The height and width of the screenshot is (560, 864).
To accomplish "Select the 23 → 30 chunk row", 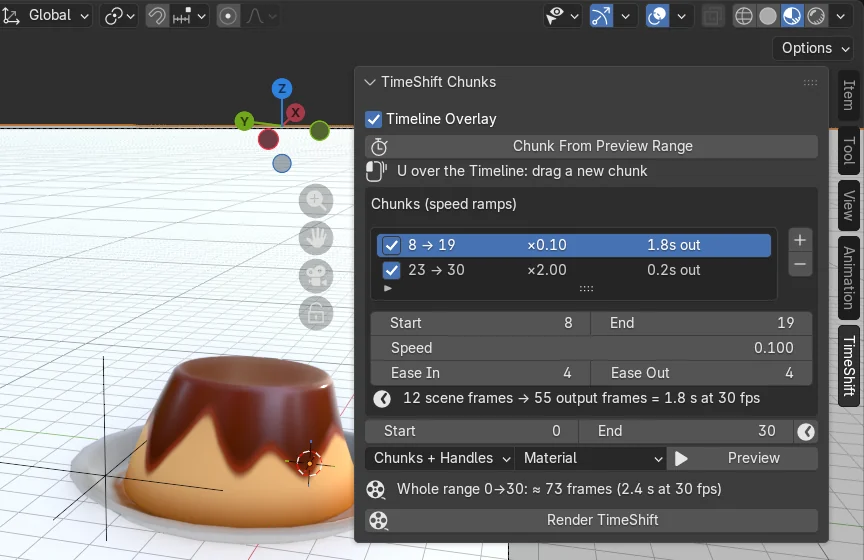I will click(x=574, y=270).
